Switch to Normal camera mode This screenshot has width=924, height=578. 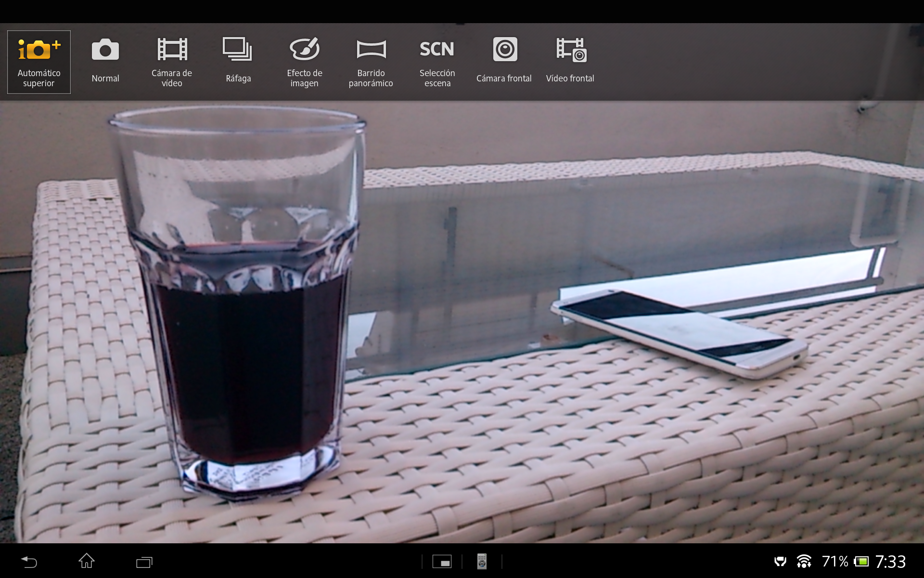coord(105,62)
